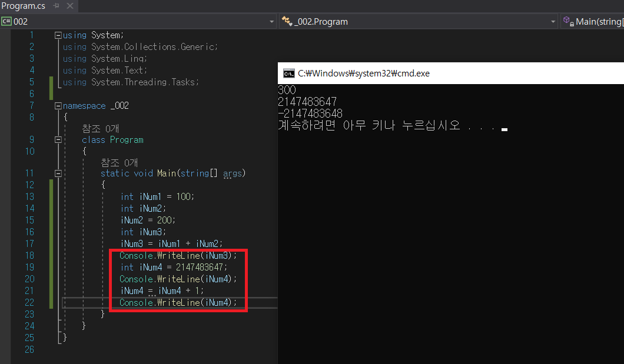Click 'iNum2 = 200;' on line 15
Viewport: 624px width, 364px height.
coord(148,220)
